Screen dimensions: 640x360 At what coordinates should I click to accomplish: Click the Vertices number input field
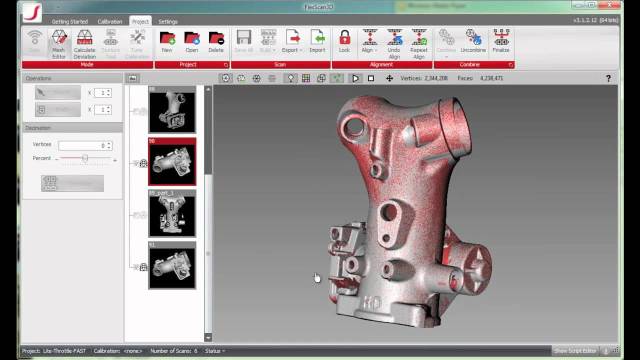point(85,146)
